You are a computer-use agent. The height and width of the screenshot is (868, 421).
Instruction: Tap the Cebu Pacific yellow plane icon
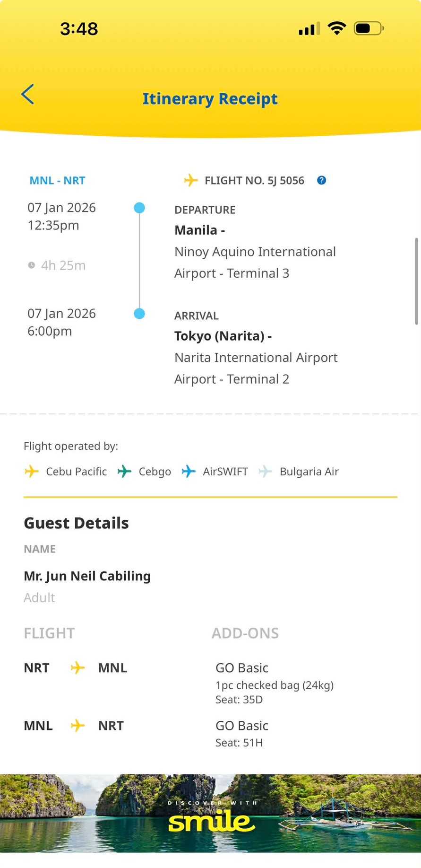[31, 471]
